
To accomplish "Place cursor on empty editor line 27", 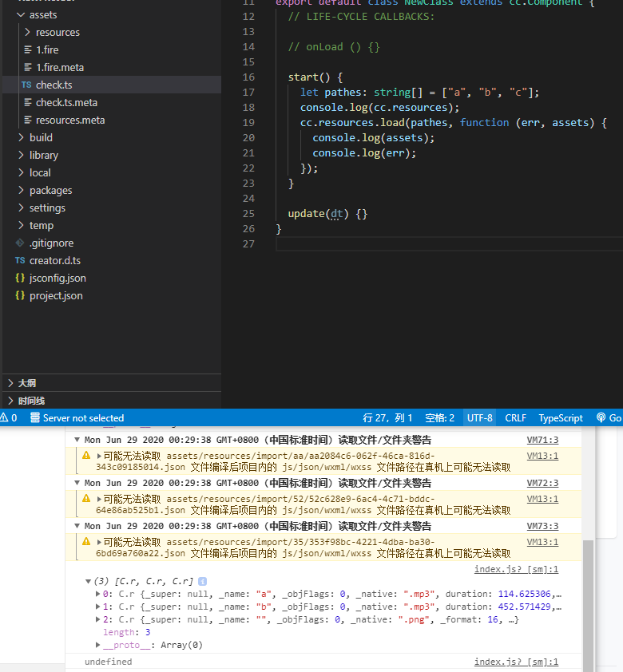I will pyautogui.click(x=450, y=244).
